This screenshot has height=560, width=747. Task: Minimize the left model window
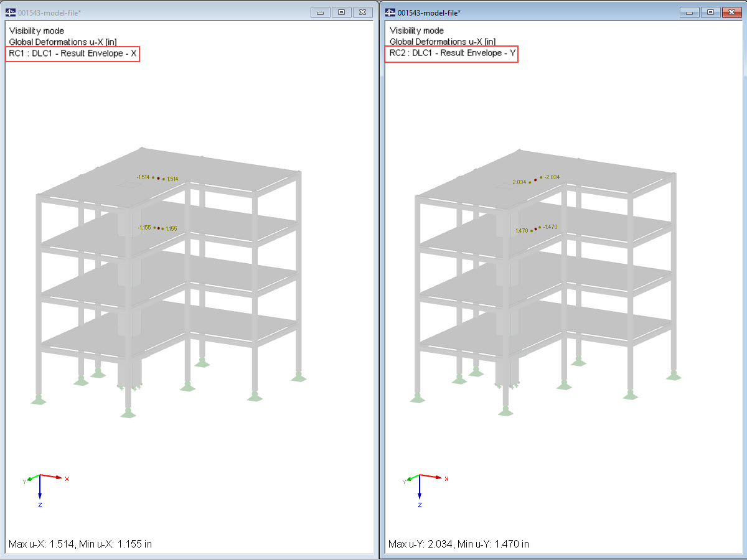[x=320, y=12]
